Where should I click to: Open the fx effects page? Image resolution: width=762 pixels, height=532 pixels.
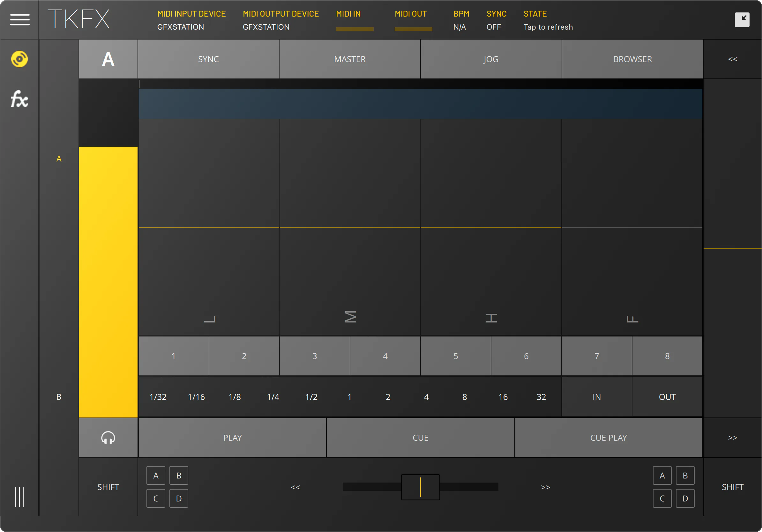point(19,99)
